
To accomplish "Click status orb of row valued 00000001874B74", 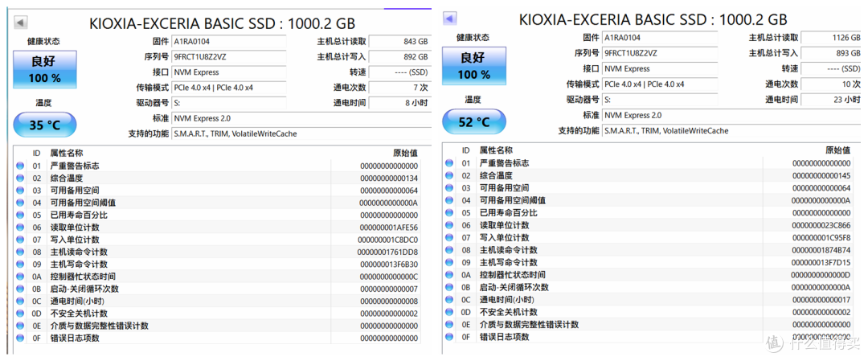I will point(449,250).
